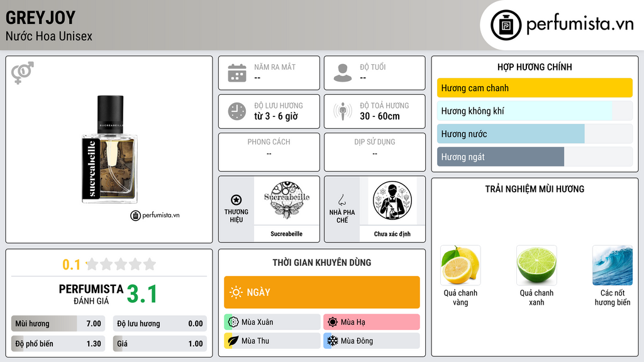Click the green 3.1 Perfumista score
Image resolution: width=644 pixels, height=362 pixels.
(142, 294)
